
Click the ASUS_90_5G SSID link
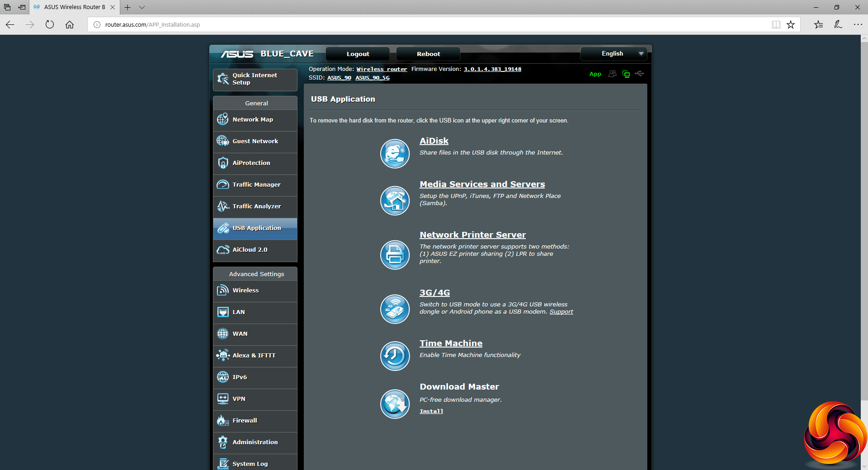pos(372,78)
